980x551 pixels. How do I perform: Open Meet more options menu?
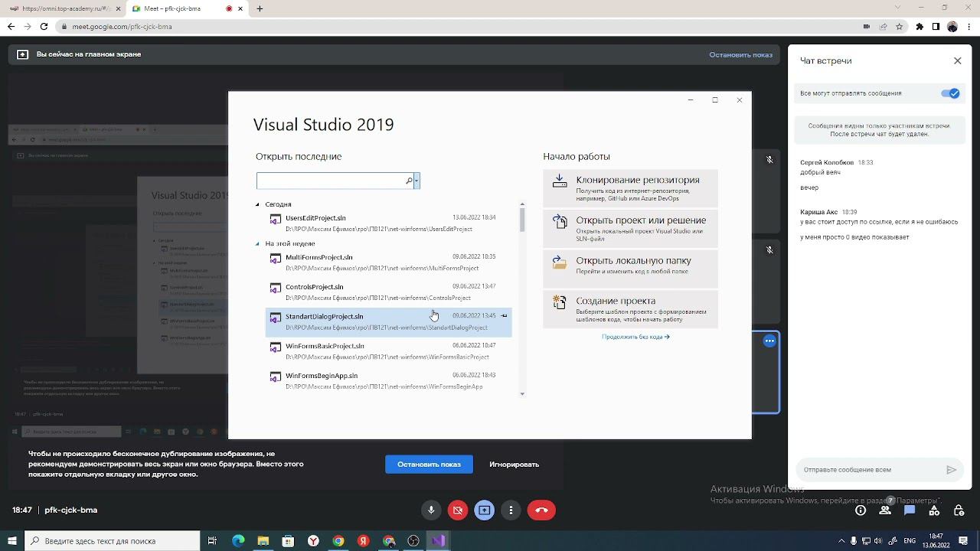(x=511, y=510)
